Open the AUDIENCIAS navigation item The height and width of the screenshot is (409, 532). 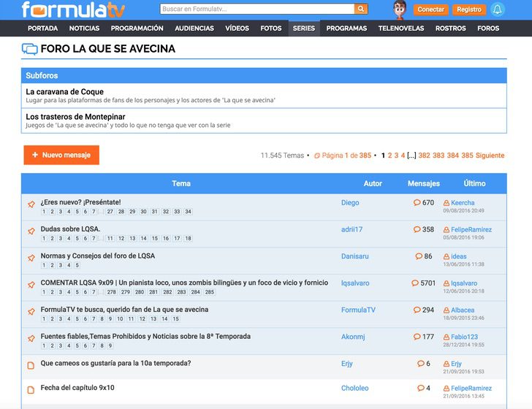coord(194,28)
